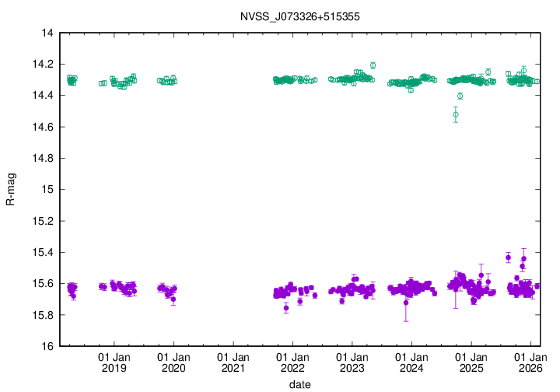
Task: Click the purple point near 15.75 in late 2021
Action: pos(286,308)
